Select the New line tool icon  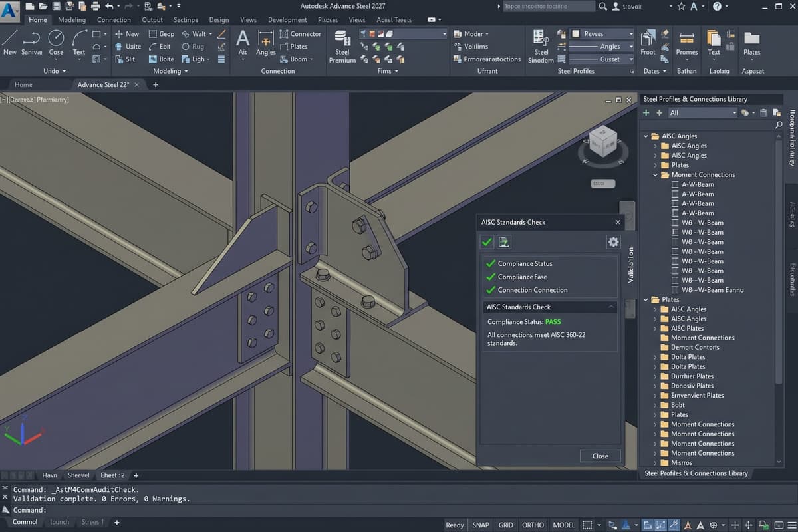pos(11,38)
